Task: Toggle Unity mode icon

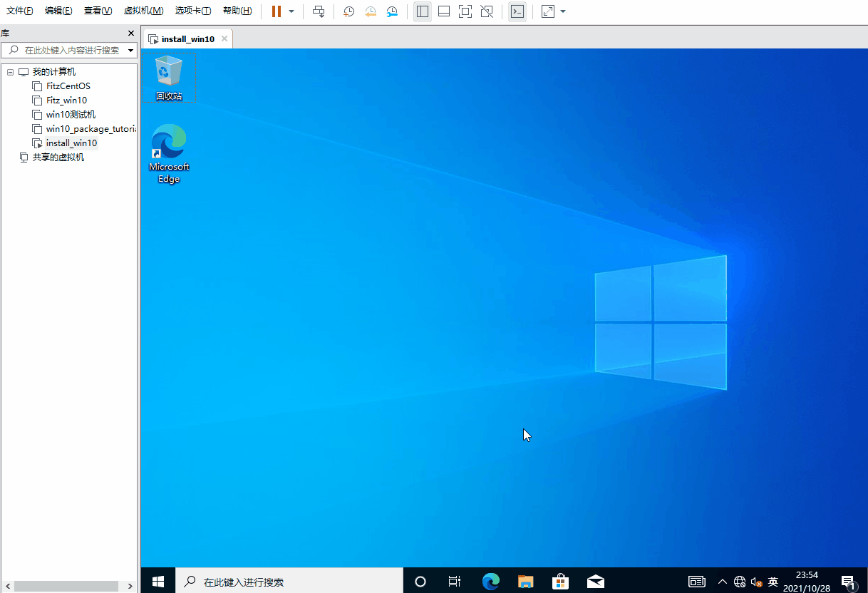Action: coord(487,11)
